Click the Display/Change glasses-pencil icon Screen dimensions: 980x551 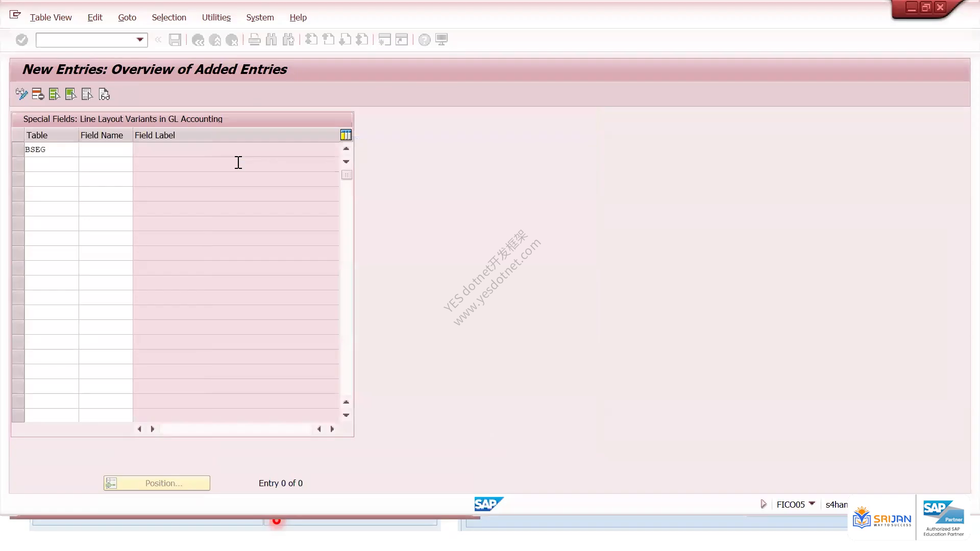click(x=21, y=94)
